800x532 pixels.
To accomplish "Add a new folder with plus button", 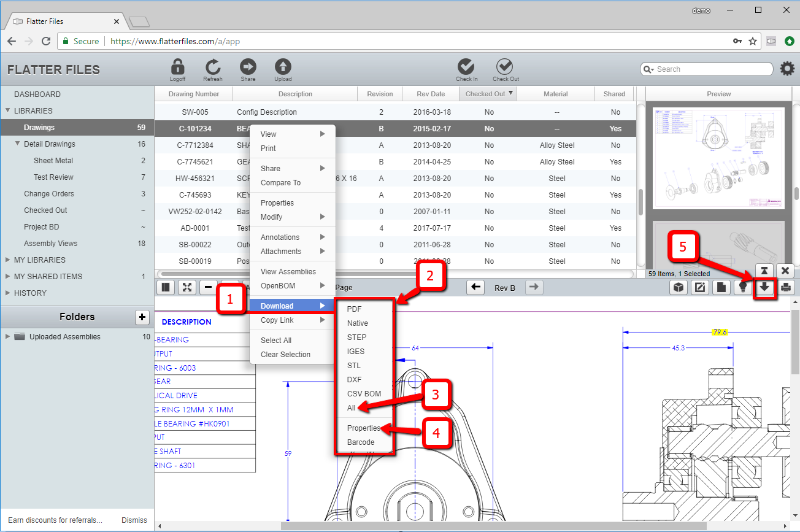I will pyautogui.click(x=142, y=317).
